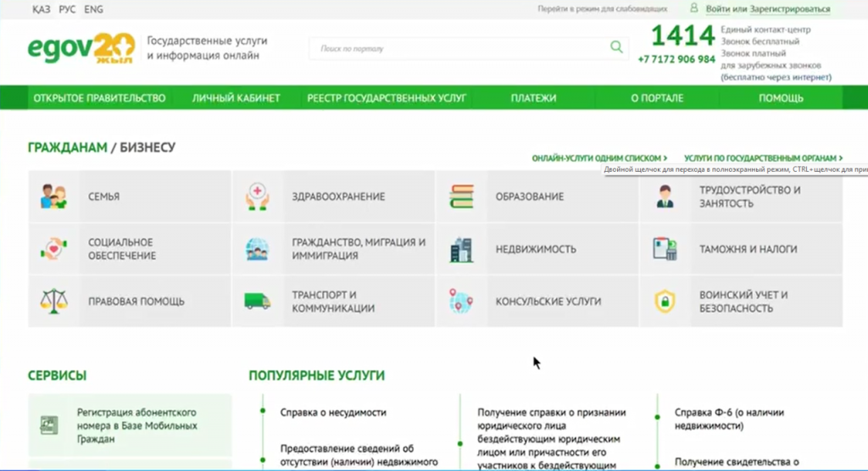Viewport: 868px width, 471px height.
Task: Switch to the Бизнесу tab
Action: point(147,147)
